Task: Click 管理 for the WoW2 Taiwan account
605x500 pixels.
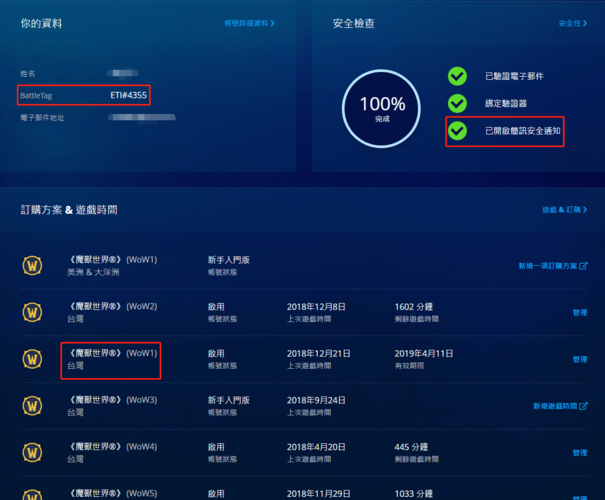Action: [580, 312]
